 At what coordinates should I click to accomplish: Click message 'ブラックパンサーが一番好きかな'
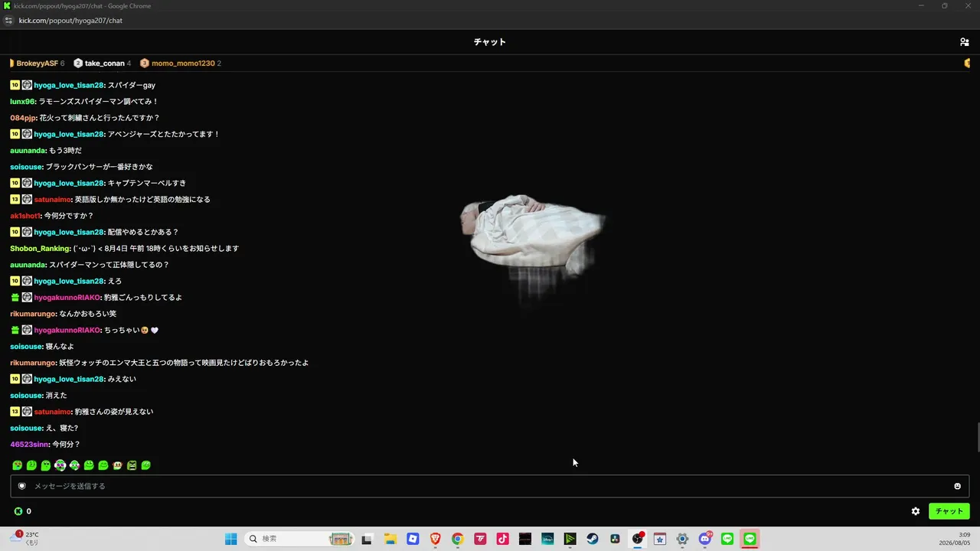coord(100,167)
